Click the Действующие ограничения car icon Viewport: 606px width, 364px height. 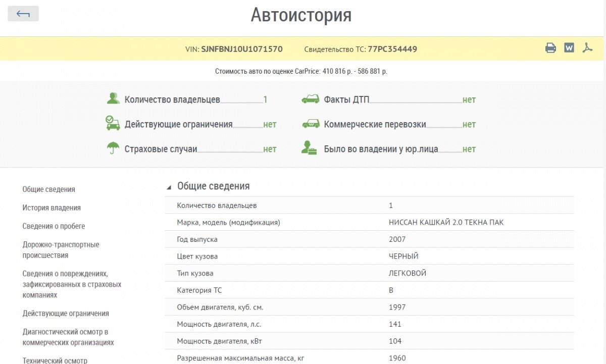point(113,124)
